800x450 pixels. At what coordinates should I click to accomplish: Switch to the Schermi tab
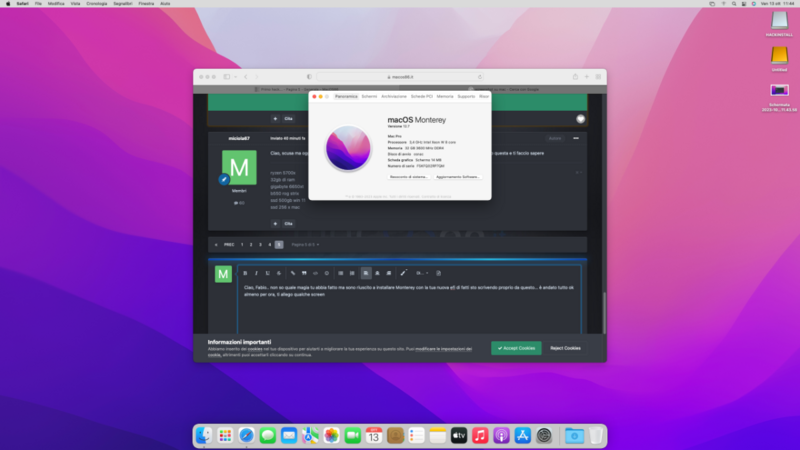click(x=369, y=96)
